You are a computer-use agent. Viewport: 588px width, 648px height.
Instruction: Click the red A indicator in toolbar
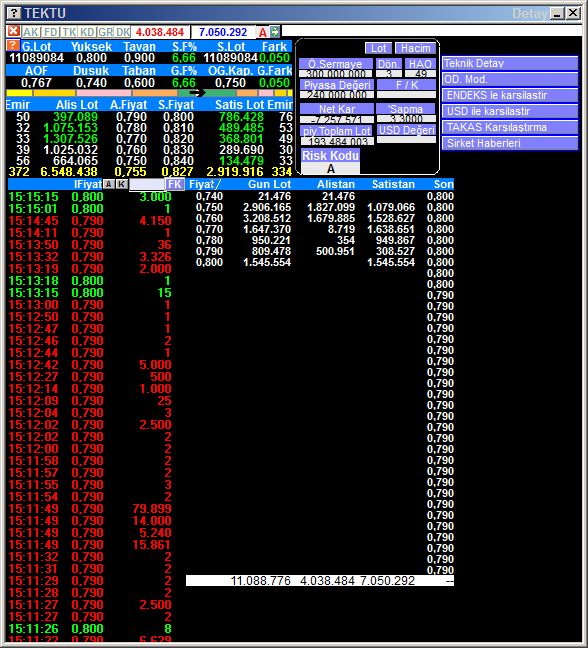click(263, 32)
